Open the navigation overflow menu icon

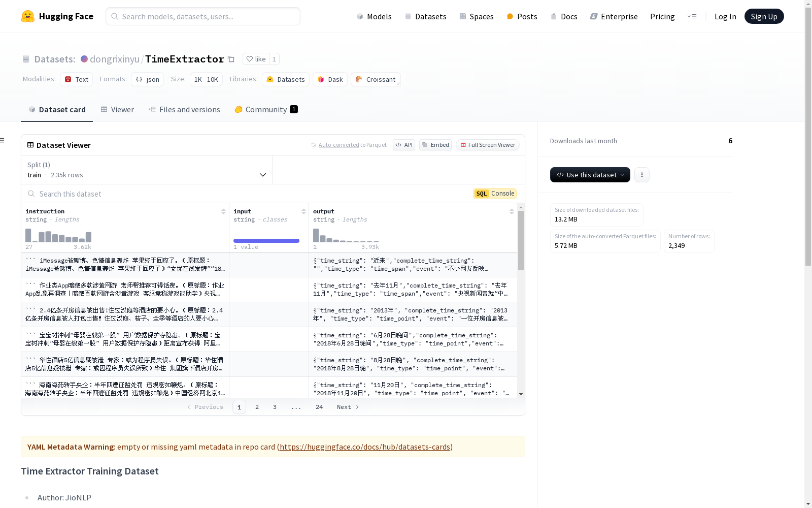tap(692, 16)
